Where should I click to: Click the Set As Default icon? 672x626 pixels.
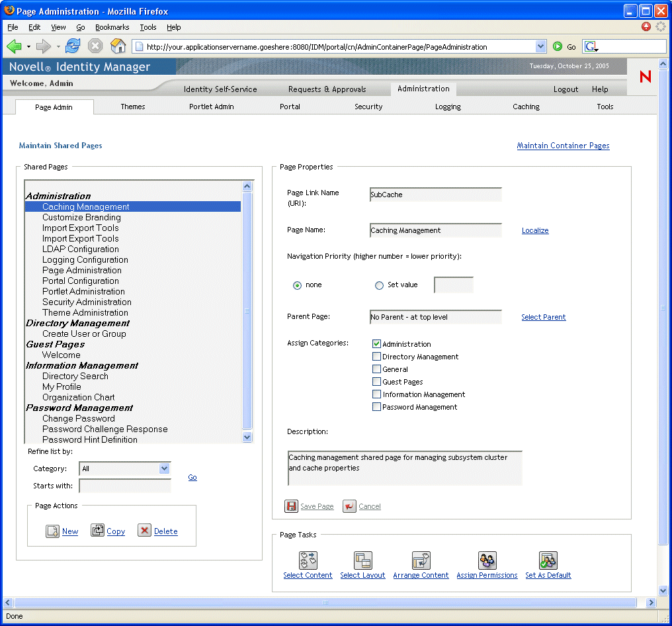click(x=548, y=560)
